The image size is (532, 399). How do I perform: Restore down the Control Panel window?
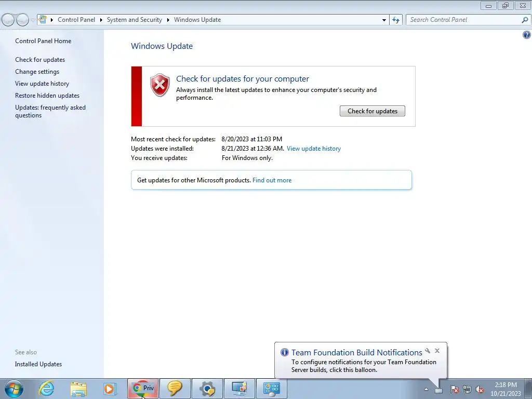(x=506, y=5)
